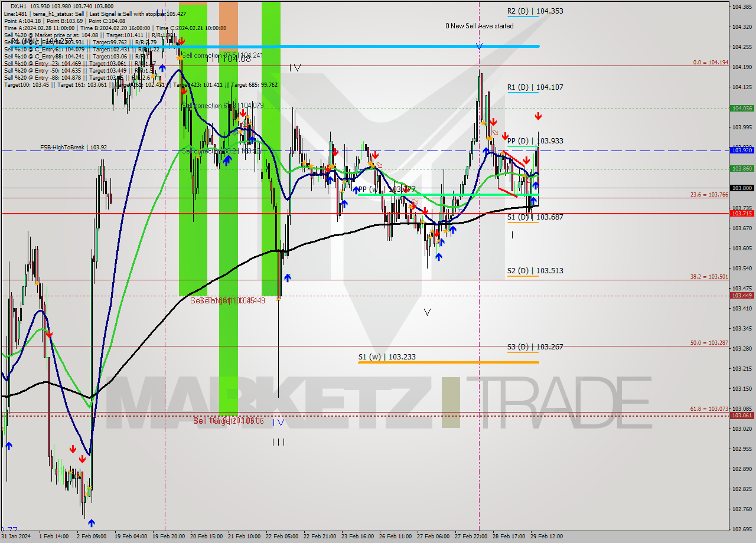This screenshot has width=756, height=543.
Task: Click the 'Sell Target | 103.06' label
Action: pos(228,421)
